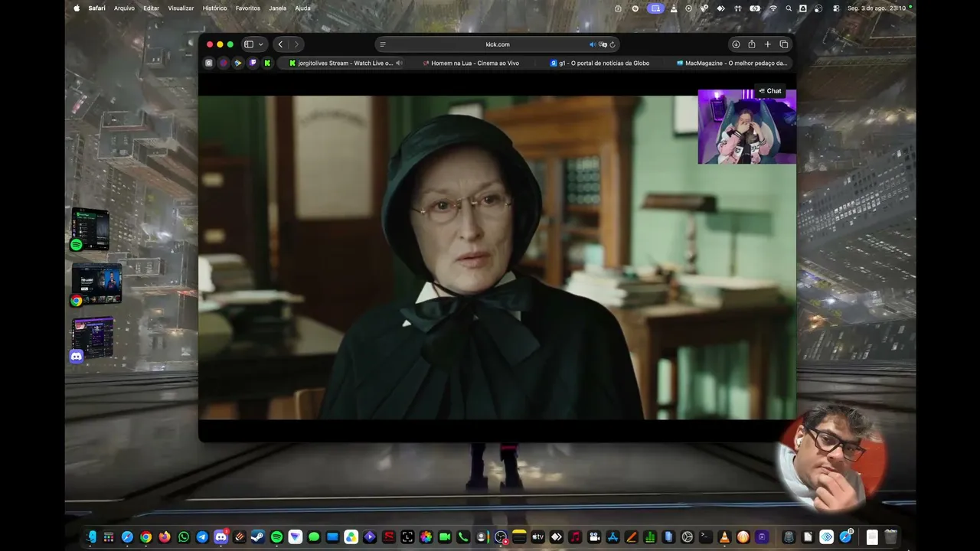
Task: Open the Apple menu
Action: coord(77,8)
